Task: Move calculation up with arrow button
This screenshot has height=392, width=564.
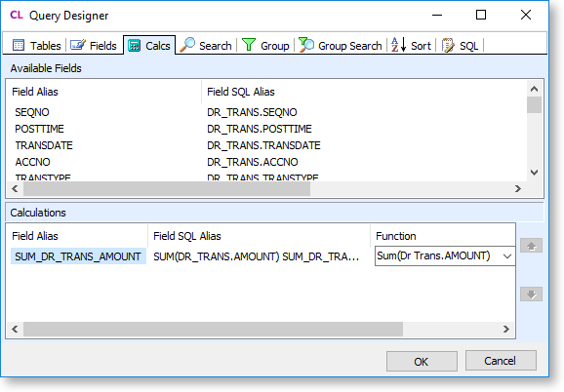Action: coord(531,246)
